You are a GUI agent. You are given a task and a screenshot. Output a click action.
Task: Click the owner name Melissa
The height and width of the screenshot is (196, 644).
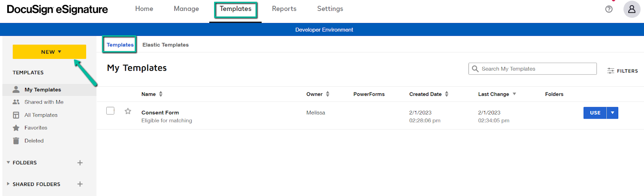[x=316, y=113]
